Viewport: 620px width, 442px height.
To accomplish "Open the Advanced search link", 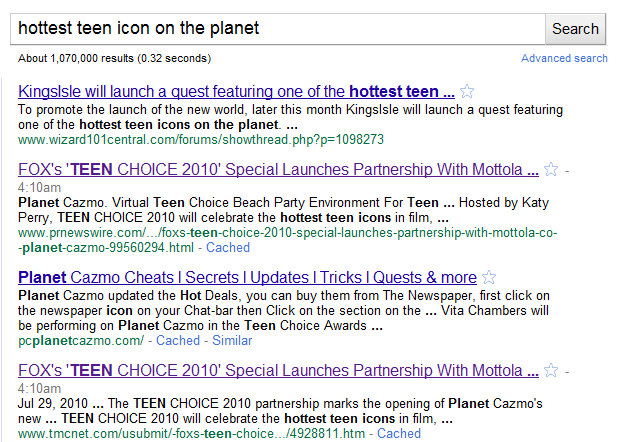I will [x=564, y=58].
